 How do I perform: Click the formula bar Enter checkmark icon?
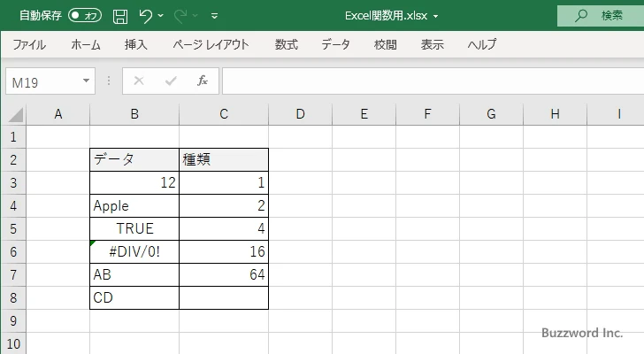(171, 81)
